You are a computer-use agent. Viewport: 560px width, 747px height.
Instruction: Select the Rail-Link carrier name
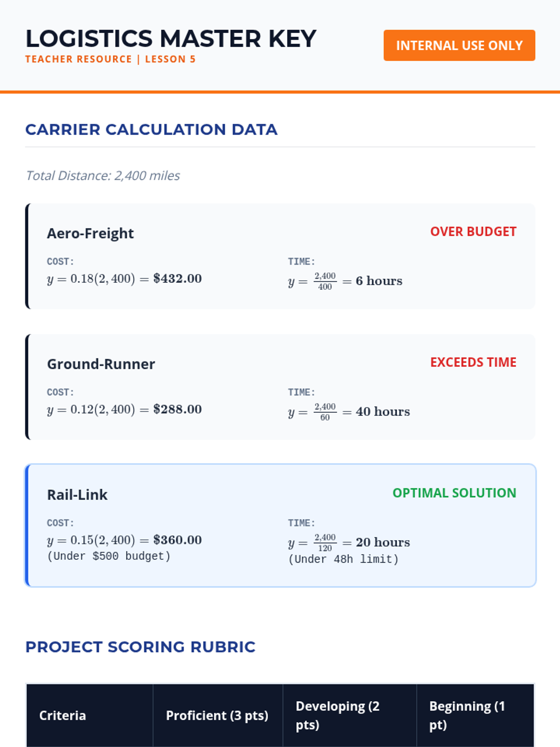coord(77,494)
